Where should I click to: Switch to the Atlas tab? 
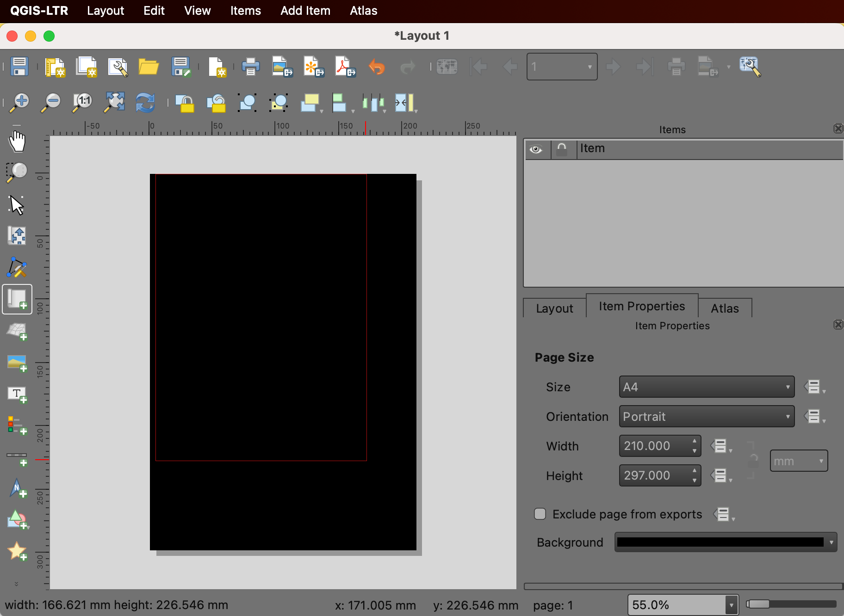coord(725,308)
